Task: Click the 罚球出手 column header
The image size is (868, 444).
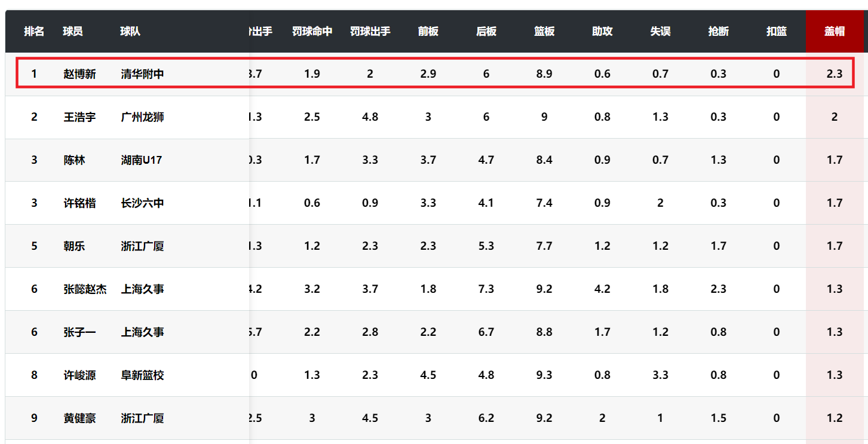Action: click(x=370, y=32)
